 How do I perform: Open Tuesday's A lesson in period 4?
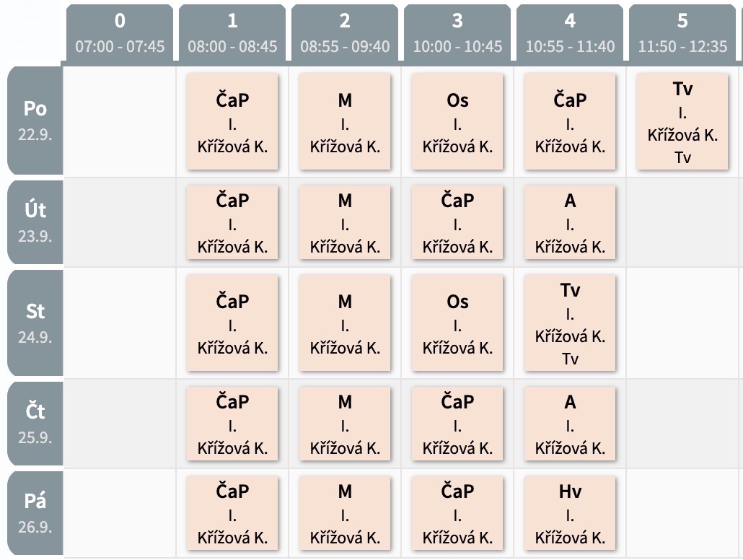click(x=570, y=222)
